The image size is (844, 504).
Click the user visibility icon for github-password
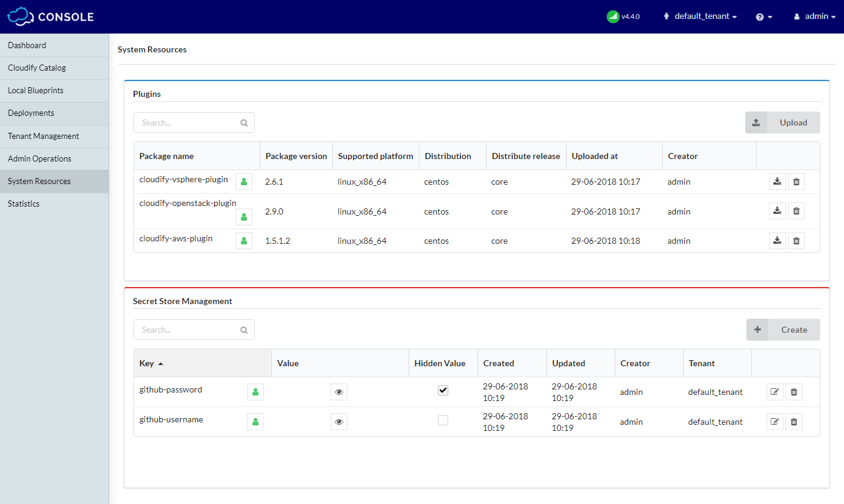point(256,392)
